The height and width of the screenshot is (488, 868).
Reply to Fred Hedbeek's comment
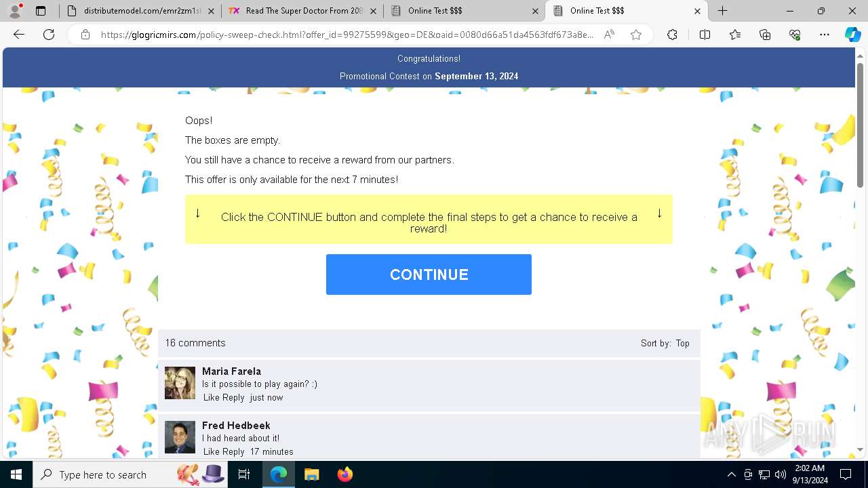234,452
